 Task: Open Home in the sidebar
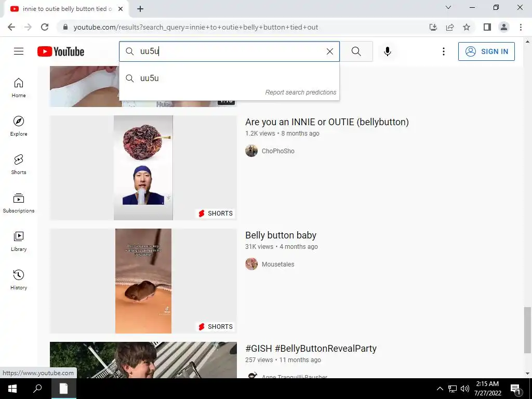[x=19, y=88]
